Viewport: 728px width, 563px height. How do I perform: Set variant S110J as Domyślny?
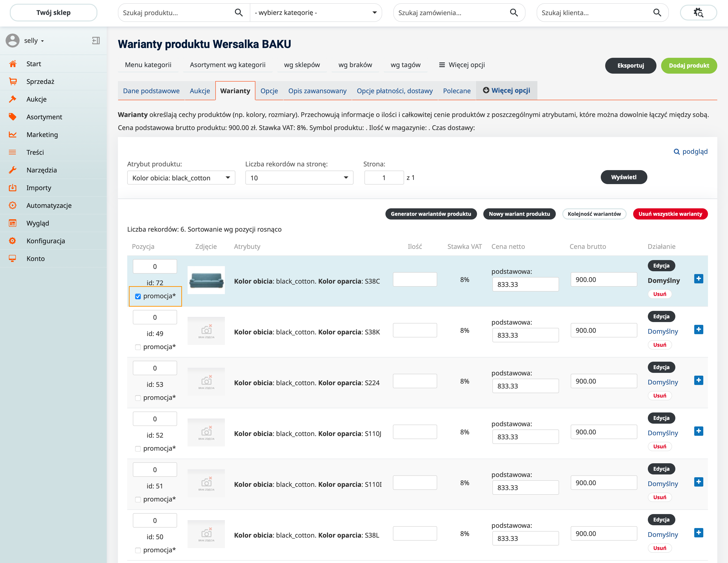[663, 433]
